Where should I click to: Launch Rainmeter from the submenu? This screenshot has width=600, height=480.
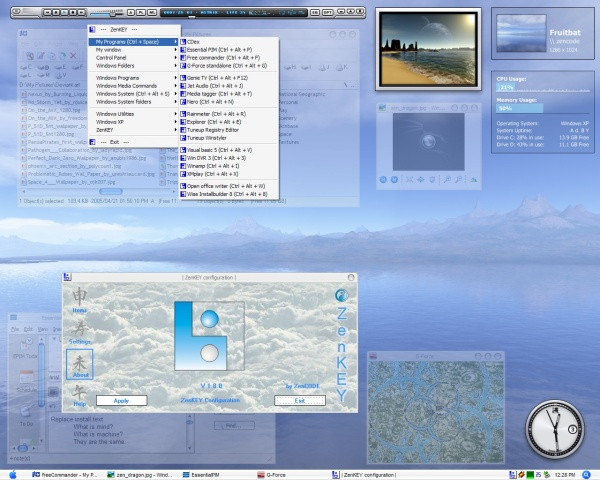pos(228,114)
